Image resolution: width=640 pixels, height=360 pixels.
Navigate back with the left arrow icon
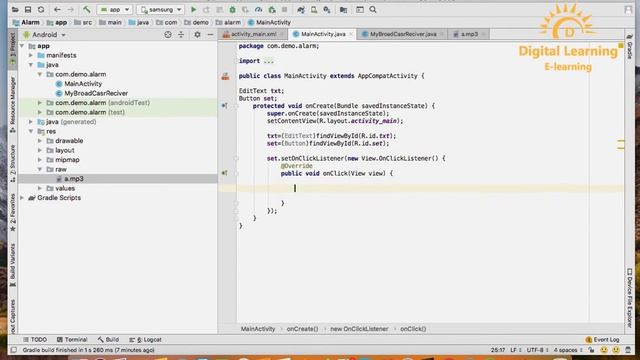[x=57, y=9]
